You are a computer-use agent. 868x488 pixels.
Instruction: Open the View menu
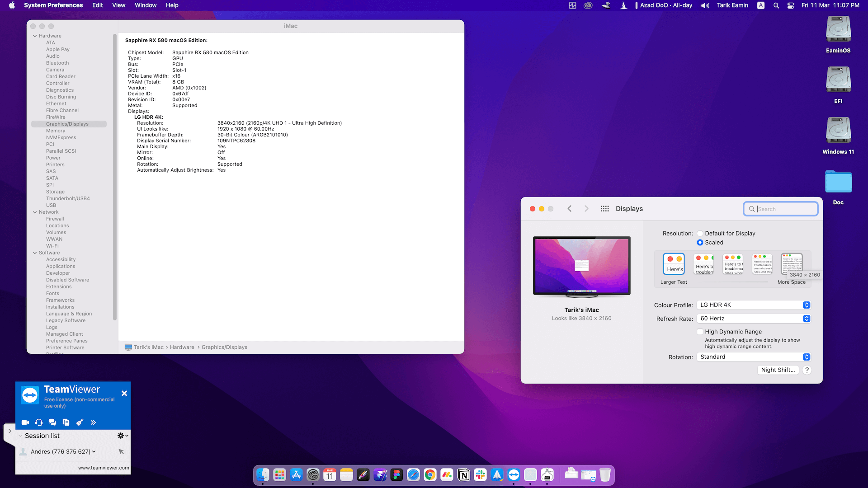pyautogui.click(x=119, y=5)
